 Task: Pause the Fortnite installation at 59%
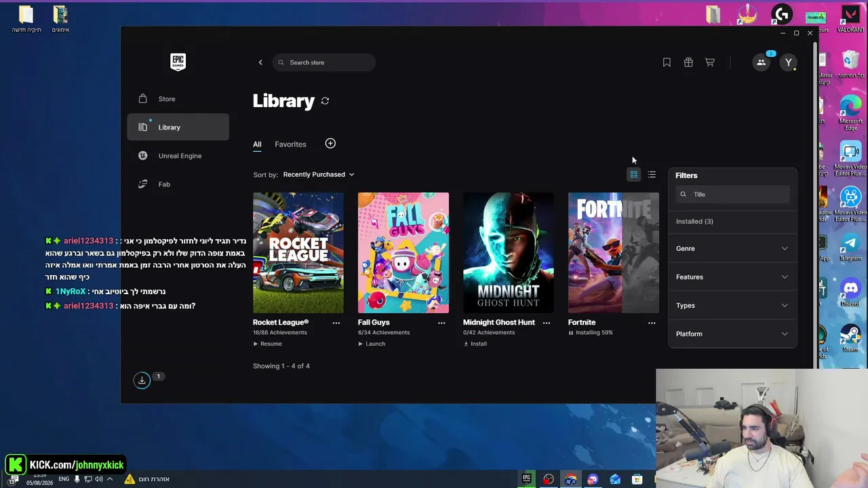pyautogui.click(x=571, y=333)
